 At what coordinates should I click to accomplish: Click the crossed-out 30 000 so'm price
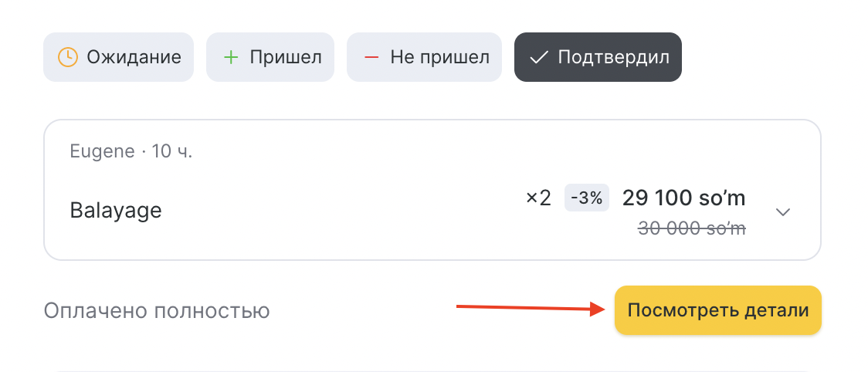click(x=691, y=228)
